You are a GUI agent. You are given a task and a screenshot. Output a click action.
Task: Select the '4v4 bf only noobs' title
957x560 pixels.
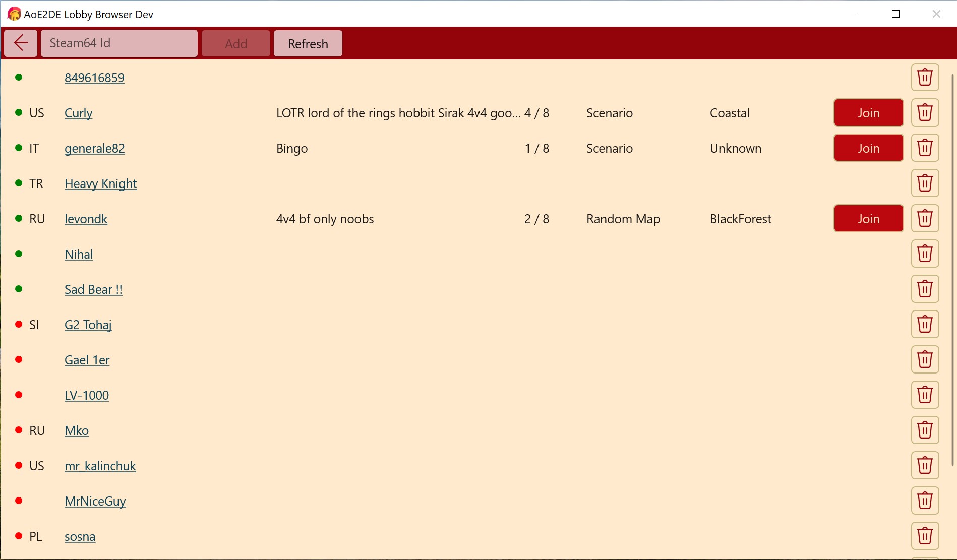pos(325,219)
